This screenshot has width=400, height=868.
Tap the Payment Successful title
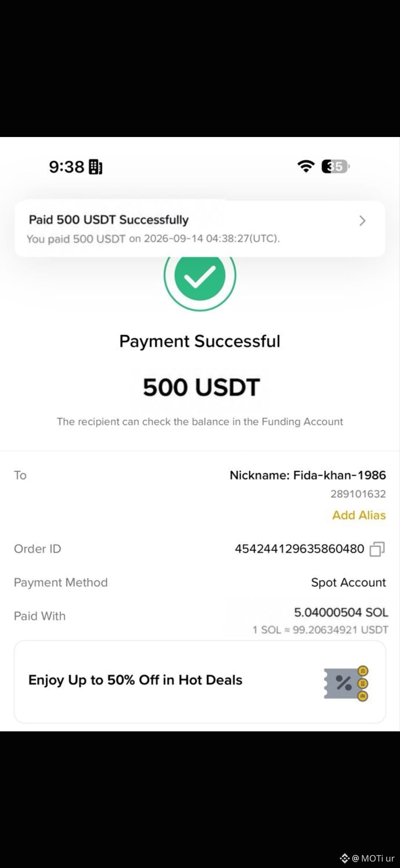200,341
